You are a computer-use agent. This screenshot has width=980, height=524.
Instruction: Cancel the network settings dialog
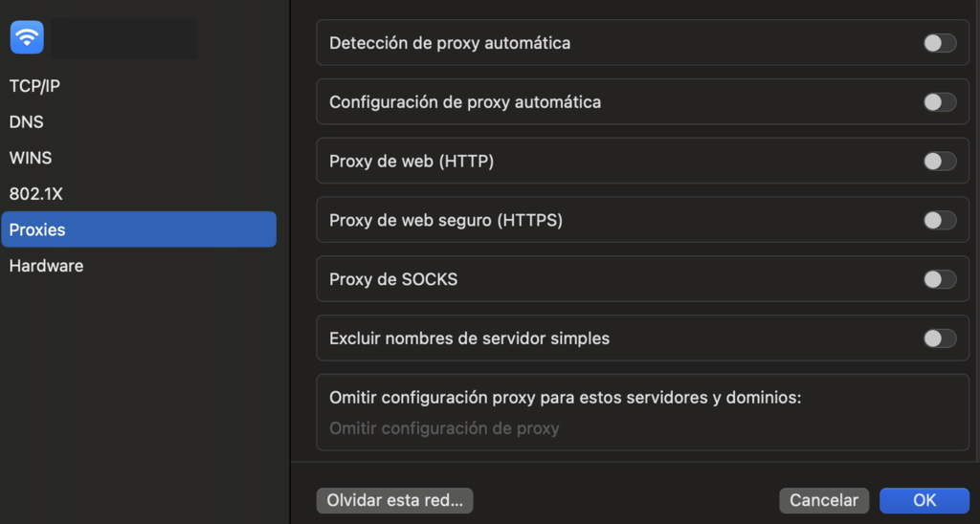(x=824, y=501)
